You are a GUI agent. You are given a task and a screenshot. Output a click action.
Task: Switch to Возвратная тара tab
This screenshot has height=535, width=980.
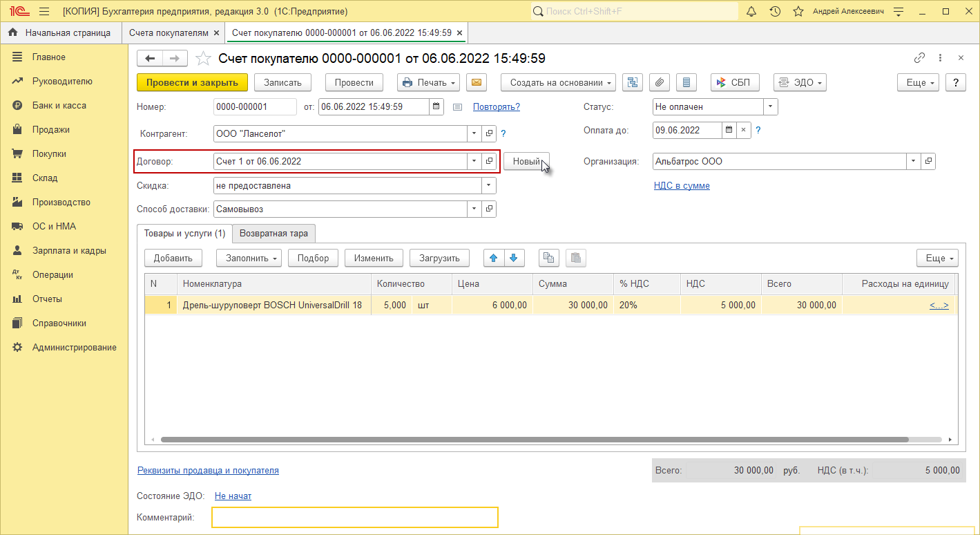click(273, 234)
